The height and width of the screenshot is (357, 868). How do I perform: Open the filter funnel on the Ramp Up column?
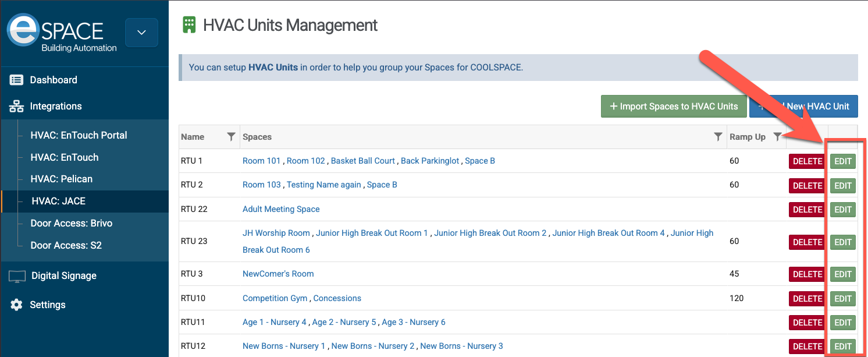[x=778, y=137]
